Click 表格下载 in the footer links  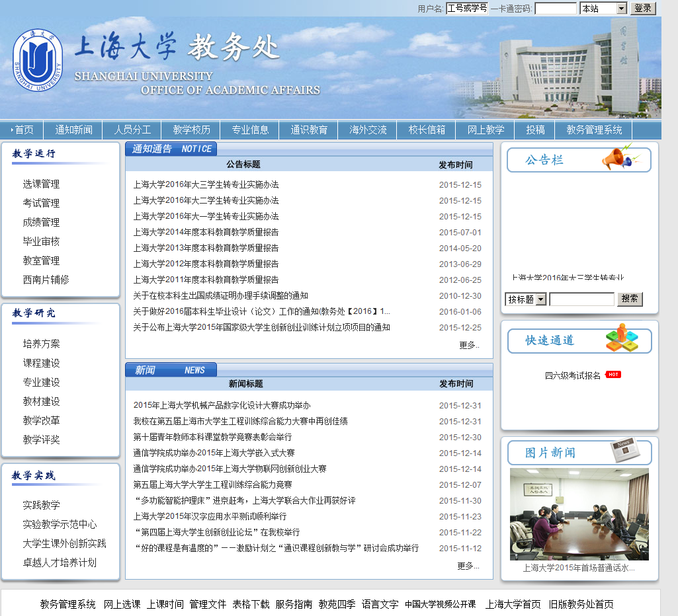251,604
